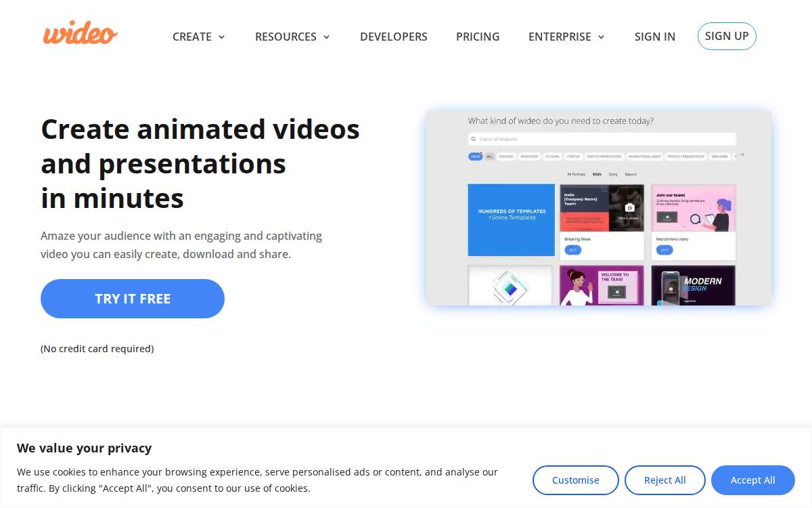The height and width of the screenshot is (508, 812).
Task: Click EDIT under Recruitment video
Action: pyautogui.click(x=664, y=250)
